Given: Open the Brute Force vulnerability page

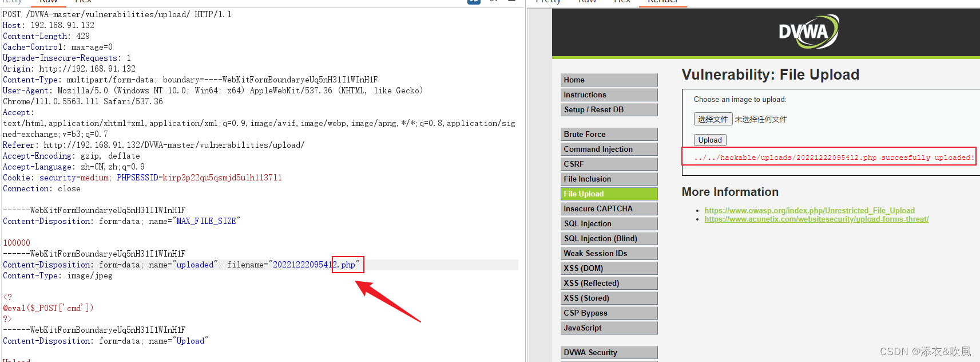Looking at the screenshot, I should pyautogui.click(x=609, y=134).
